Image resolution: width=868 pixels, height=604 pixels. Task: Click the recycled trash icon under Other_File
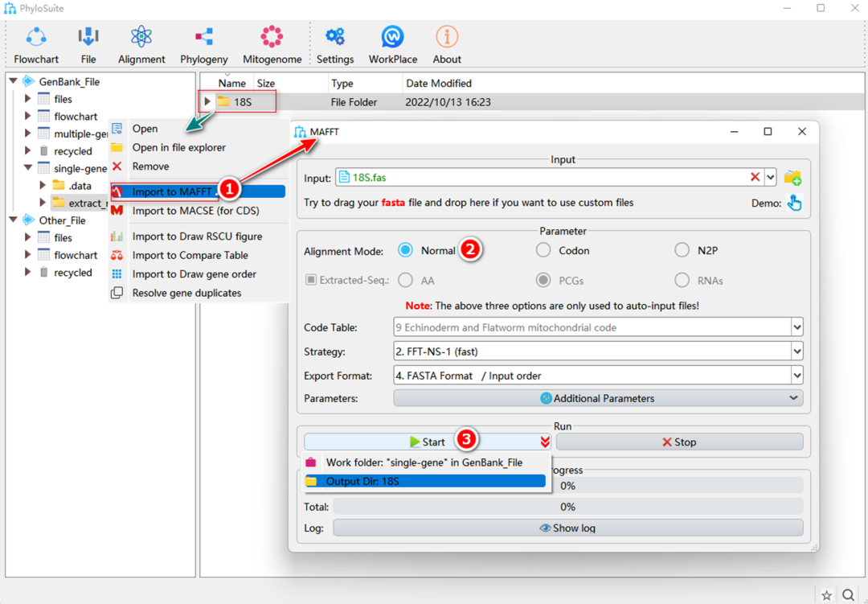pyautogui.click(x=43, y=272)
